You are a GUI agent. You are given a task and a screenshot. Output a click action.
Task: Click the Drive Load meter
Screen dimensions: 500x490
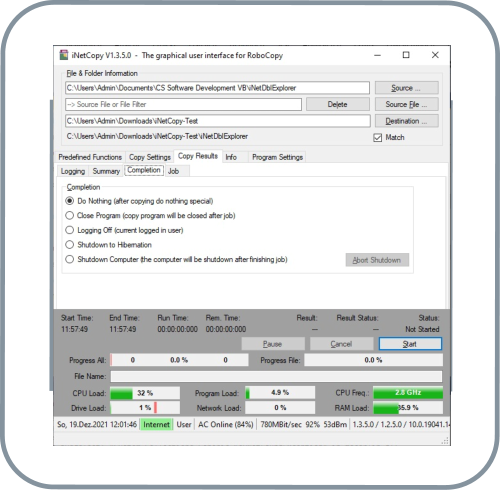tap(145, 408)
